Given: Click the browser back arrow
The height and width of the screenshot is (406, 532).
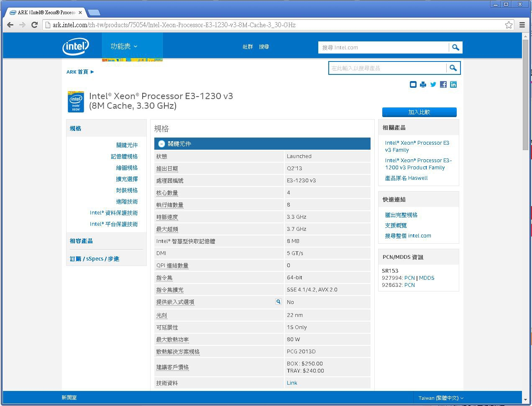Looking at the screenshot, I should [10, 25].
